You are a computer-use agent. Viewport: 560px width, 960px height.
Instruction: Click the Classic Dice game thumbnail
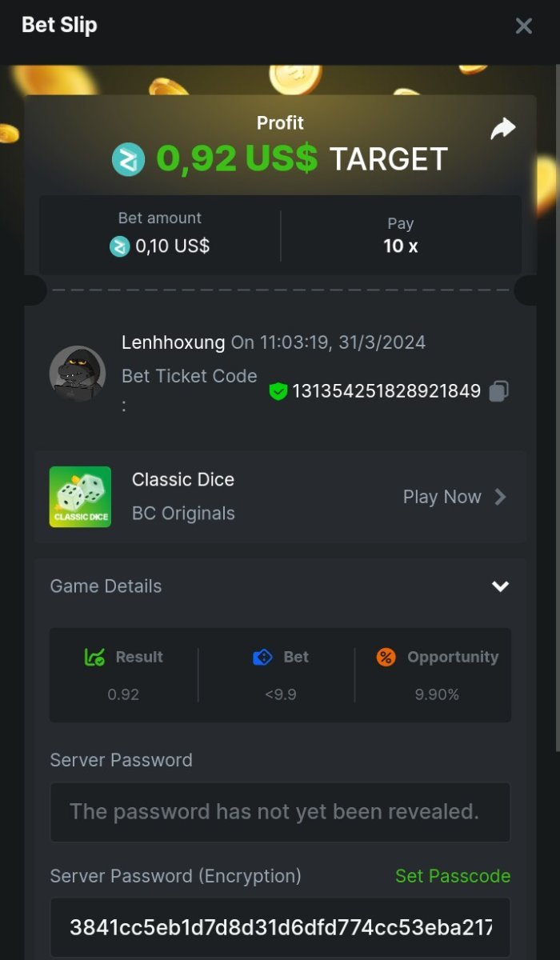80,497
